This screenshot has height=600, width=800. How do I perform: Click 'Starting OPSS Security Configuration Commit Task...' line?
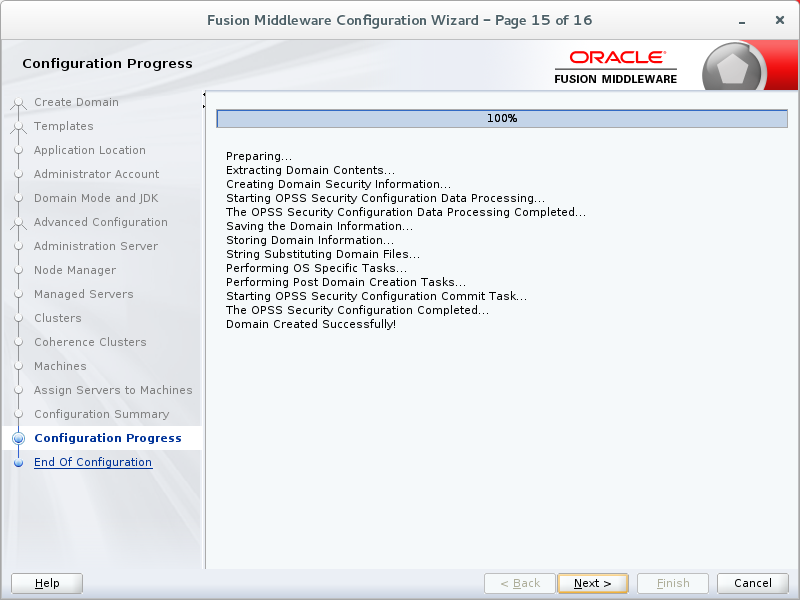377,296
